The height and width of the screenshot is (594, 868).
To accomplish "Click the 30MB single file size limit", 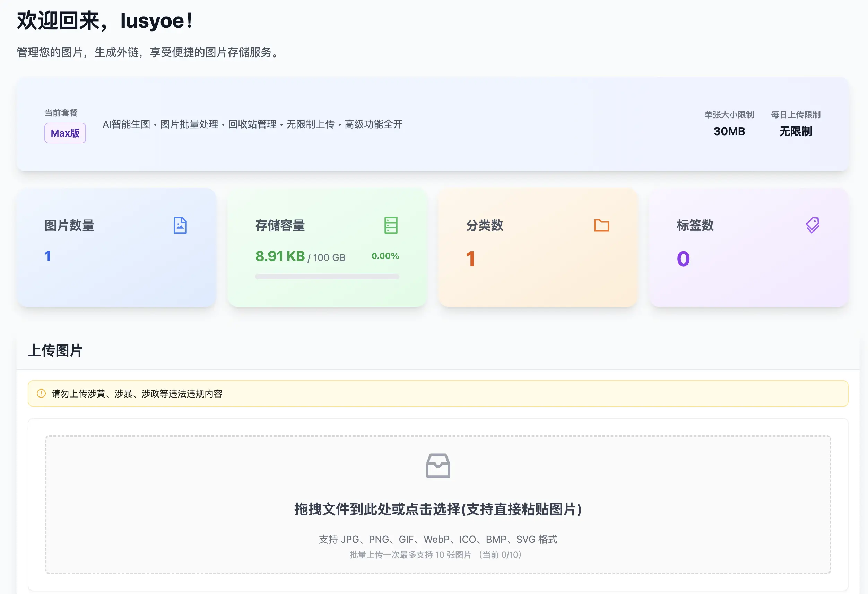I will point(729,131).
